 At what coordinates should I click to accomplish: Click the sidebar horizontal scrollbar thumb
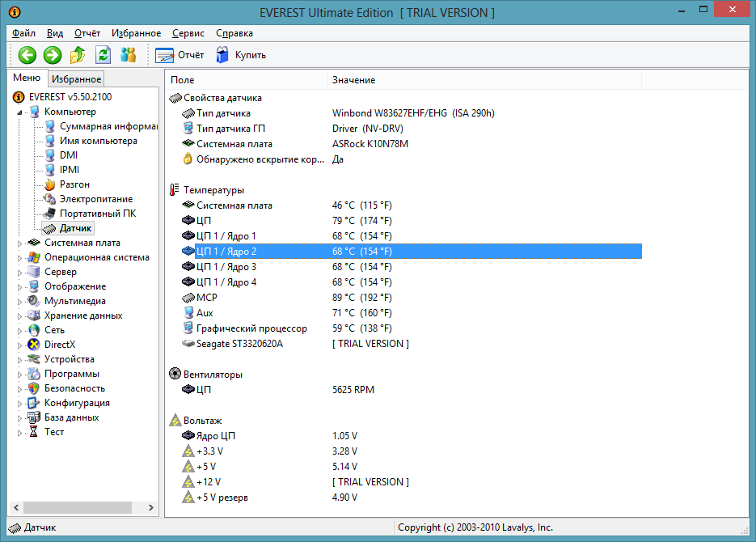[x=78, y=507]
